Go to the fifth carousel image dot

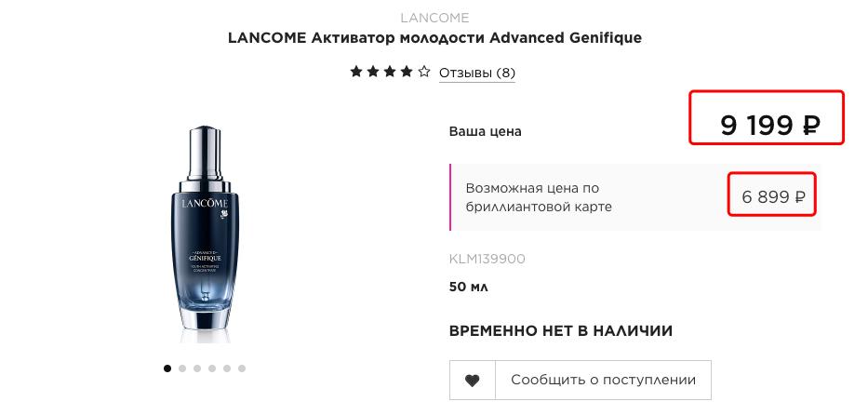[x=227, y=368]
